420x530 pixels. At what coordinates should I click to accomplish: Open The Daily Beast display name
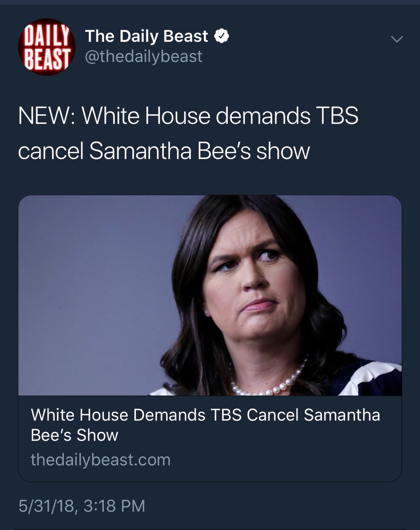[146, 36]
